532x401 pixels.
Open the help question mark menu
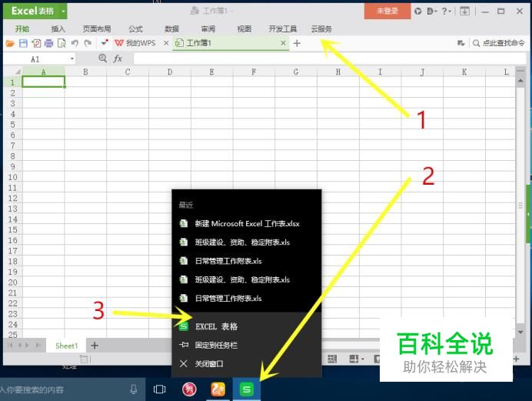446,12
